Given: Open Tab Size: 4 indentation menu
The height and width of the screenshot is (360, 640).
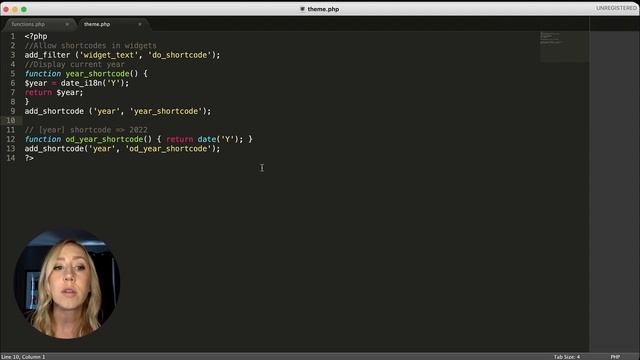Looking at the screenshot, I should (x=567, y=357).
